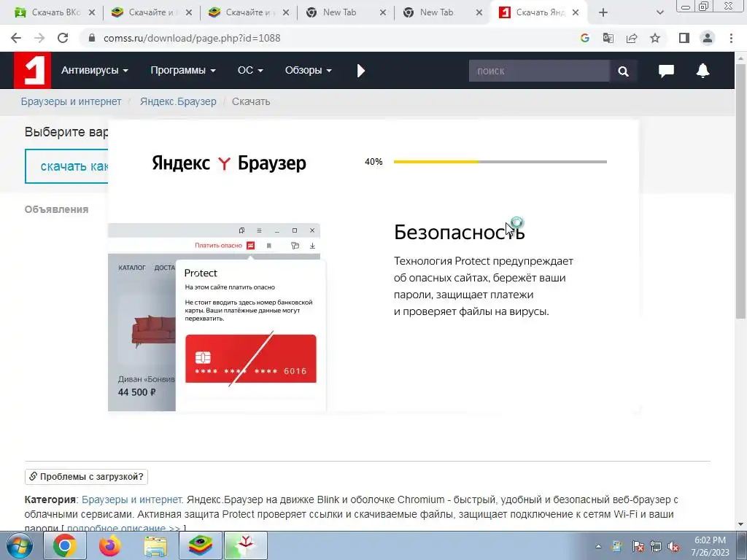Viewport: 747px width, 560px height.
Task: Click the Google icon in address bar
Action: pos(584,38)
